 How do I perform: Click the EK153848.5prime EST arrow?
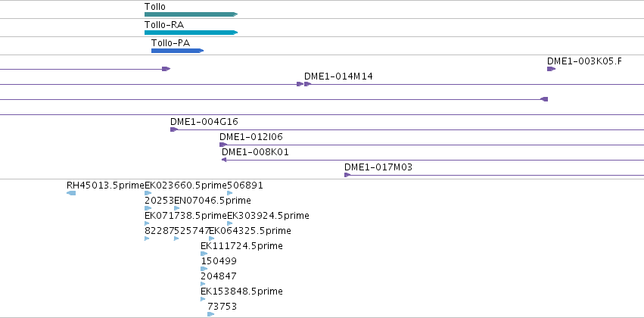[203, 299]
